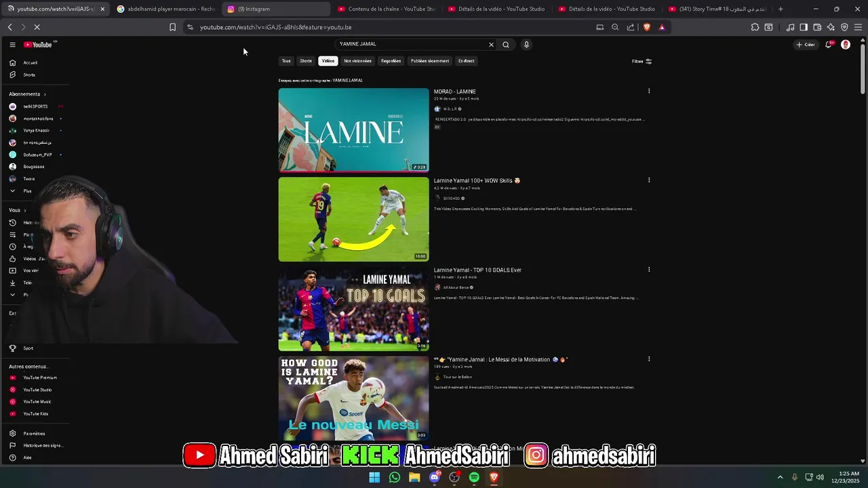Open Accueil in the YouTube sidebar
The image size is (868, 488).
tap(31, 62)
